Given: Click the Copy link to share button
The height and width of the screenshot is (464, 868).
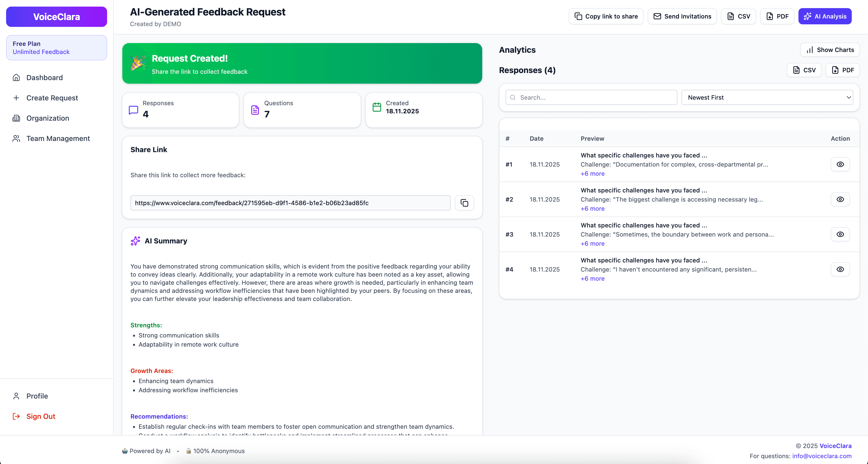Looking at the screenshot, I should click(x=606, y=16).
